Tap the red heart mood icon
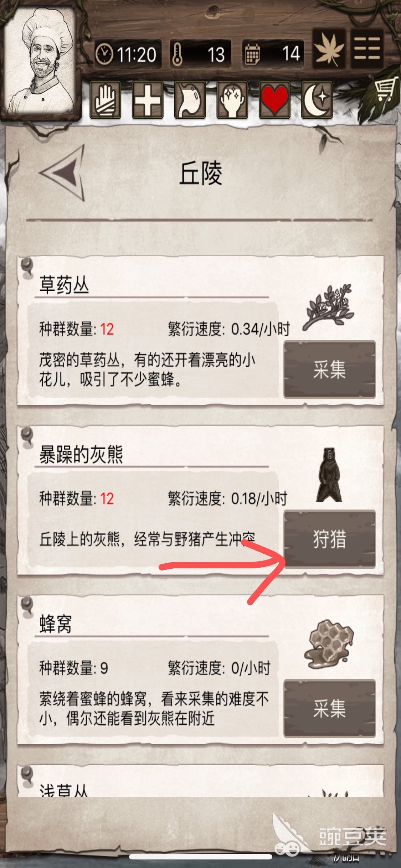 [275, 99]
